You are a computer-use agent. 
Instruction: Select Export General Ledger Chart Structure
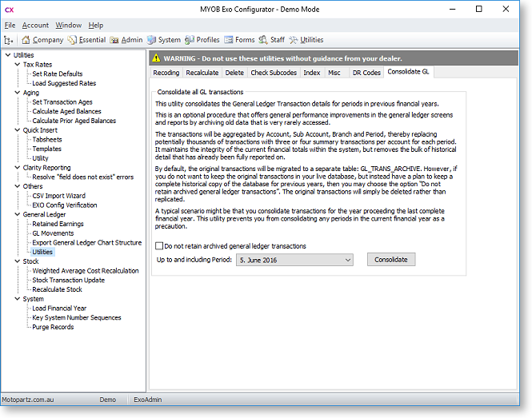tap(87, 242)
